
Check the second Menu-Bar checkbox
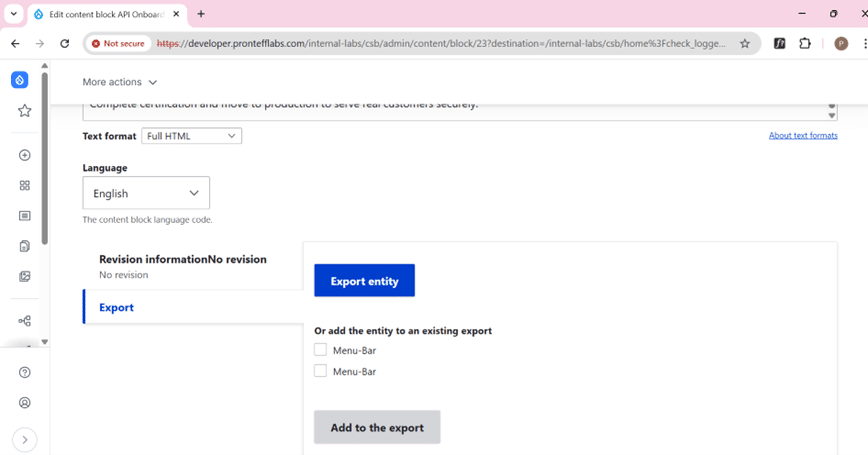(320, 371)
